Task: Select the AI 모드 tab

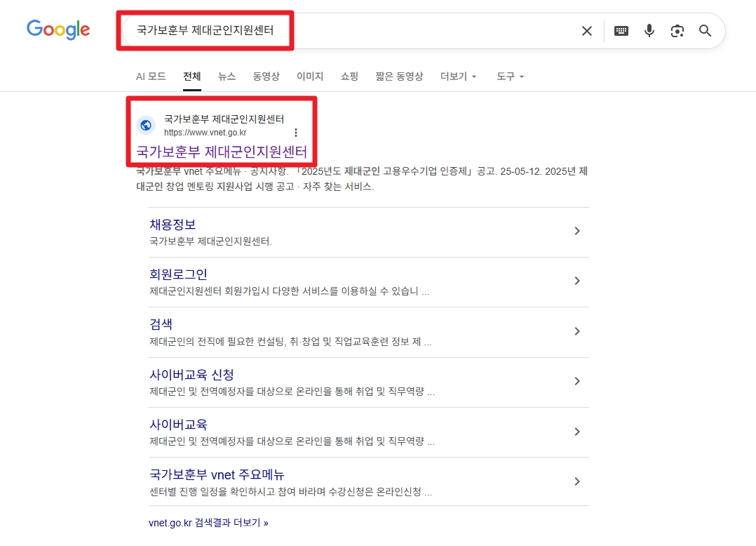Action: click(151, 76)
